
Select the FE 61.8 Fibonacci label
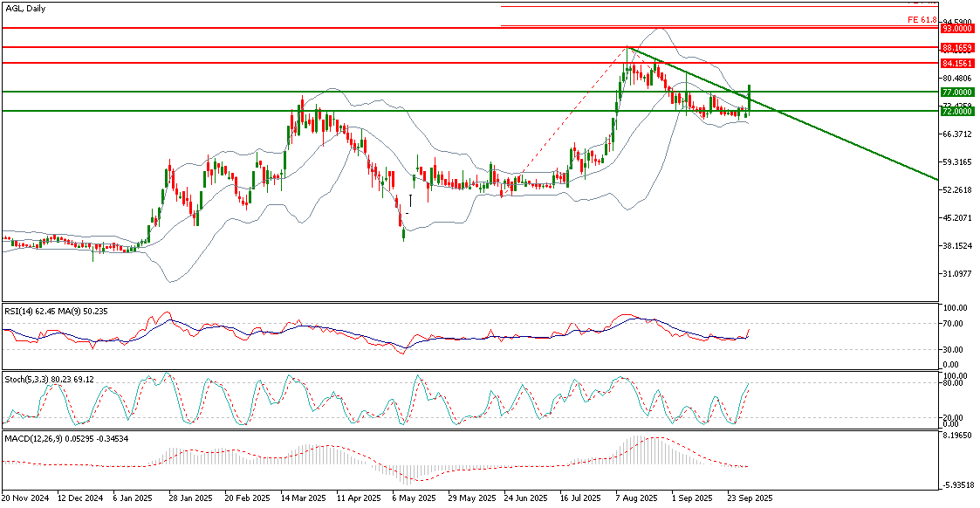tap(922, 19)
